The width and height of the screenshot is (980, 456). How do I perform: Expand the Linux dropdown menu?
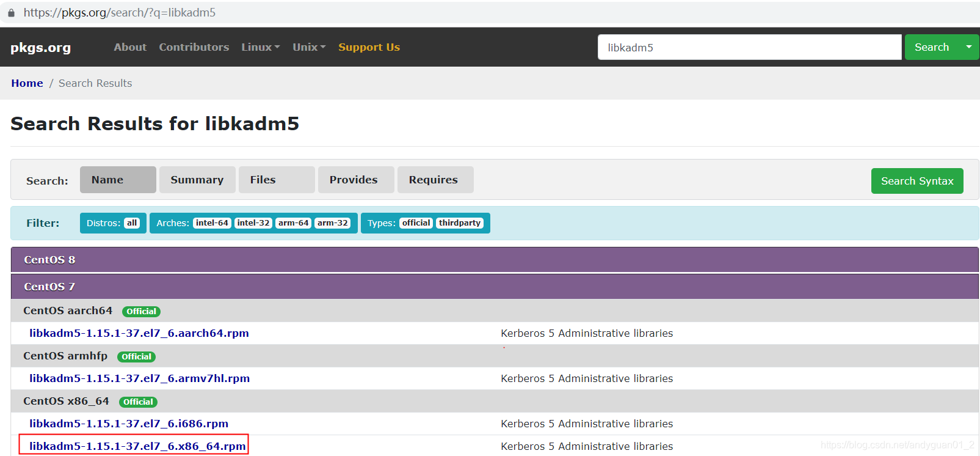pyautogui.click(x=261, y=47)
